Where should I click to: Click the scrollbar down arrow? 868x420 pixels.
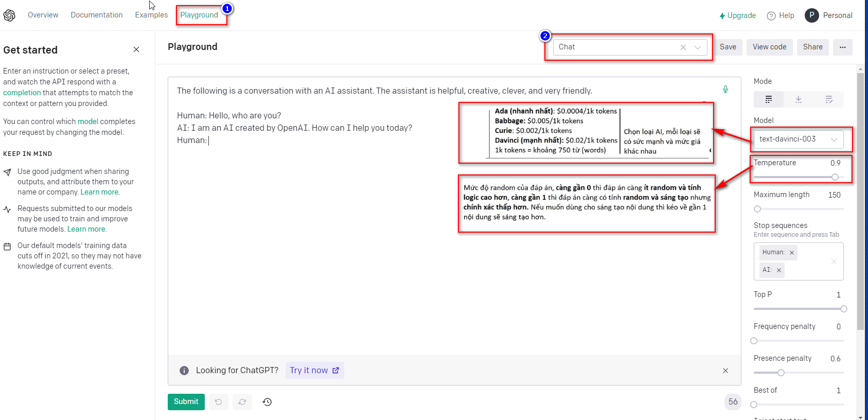(x=860, y=416)
